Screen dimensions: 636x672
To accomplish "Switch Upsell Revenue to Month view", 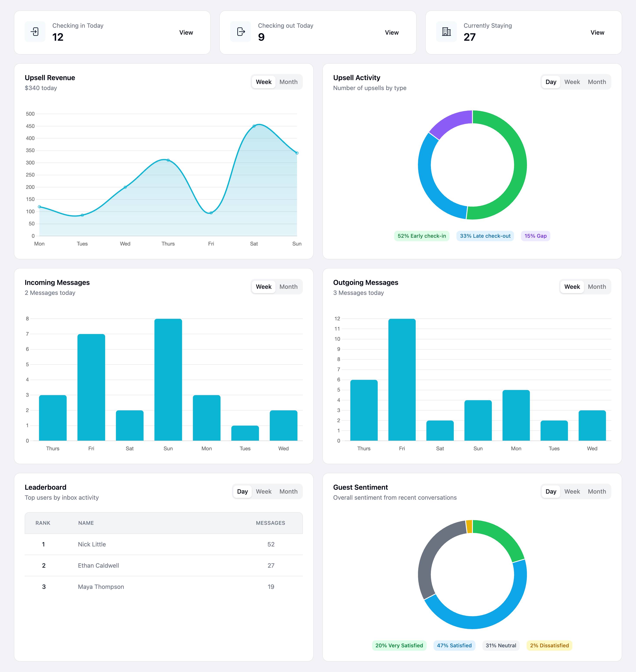I will click(289, 81).
